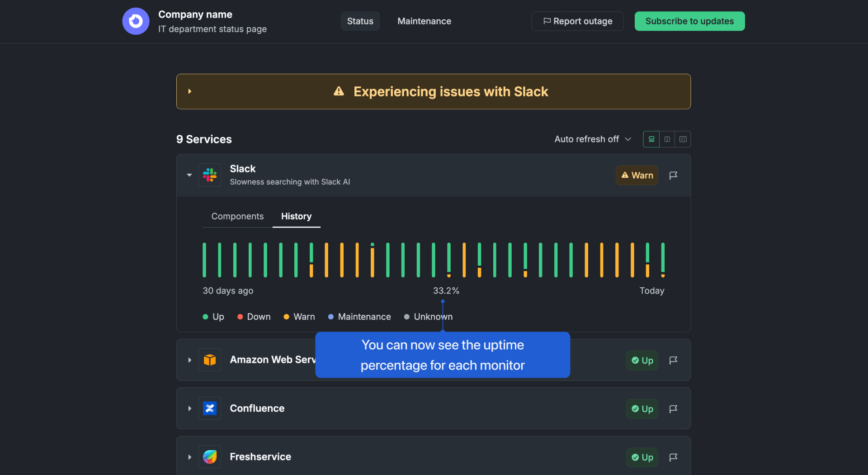Click the Warn legend orange dot
Viewport: 868px width, 475px height.
click(x=286, y=317)
